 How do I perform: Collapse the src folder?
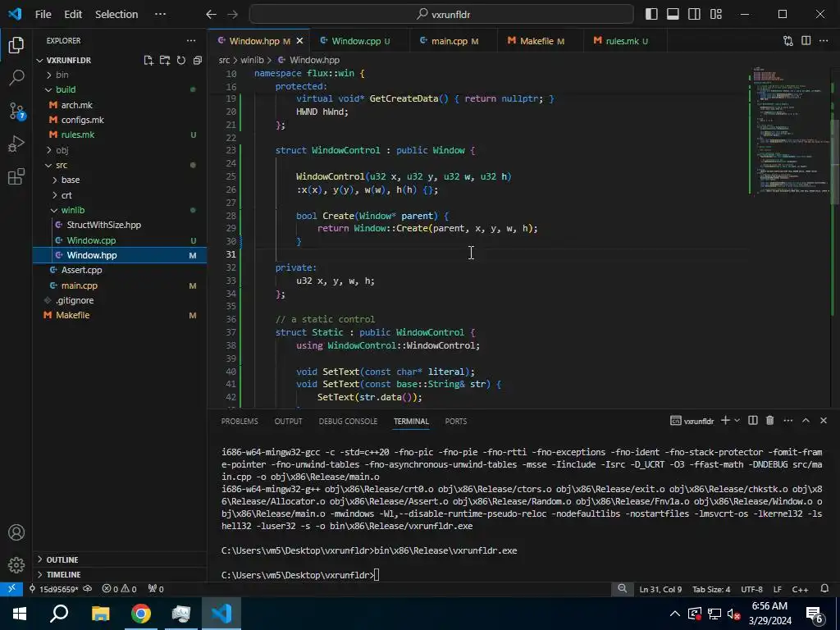[120, 165]
